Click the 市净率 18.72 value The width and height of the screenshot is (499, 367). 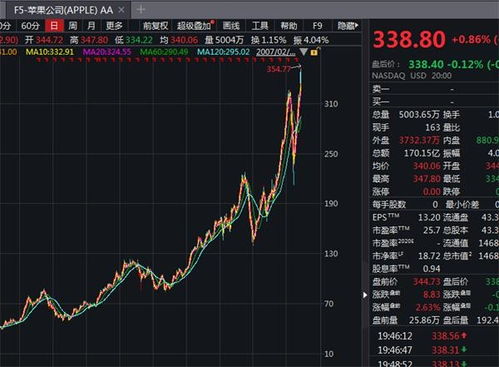point(429,256)
